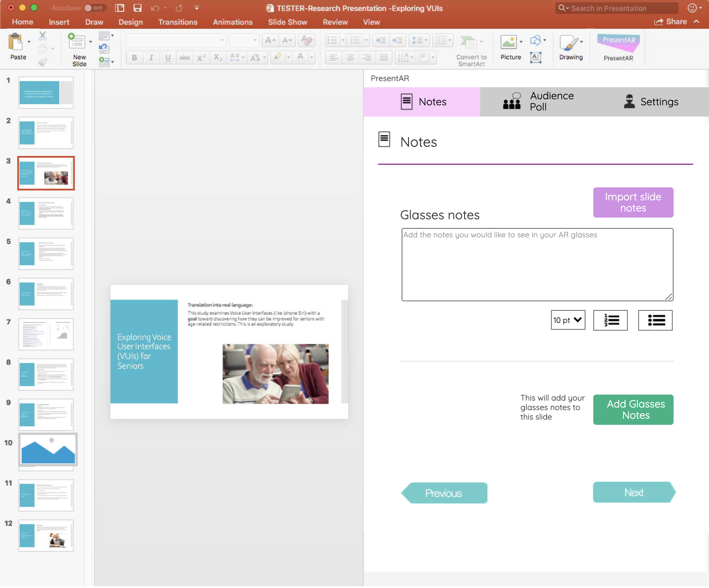
Task: Switch to the Transitions tab
Action: tap(177, 22)
